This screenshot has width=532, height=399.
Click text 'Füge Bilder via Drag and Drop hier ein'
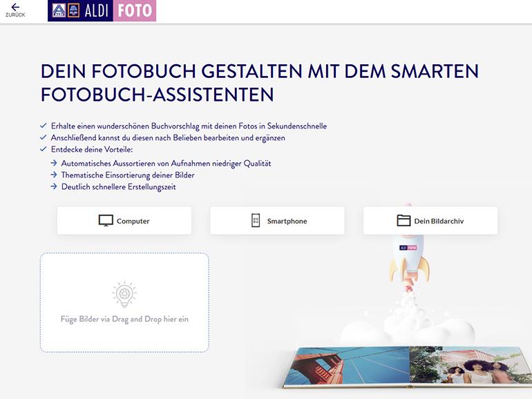124,320
